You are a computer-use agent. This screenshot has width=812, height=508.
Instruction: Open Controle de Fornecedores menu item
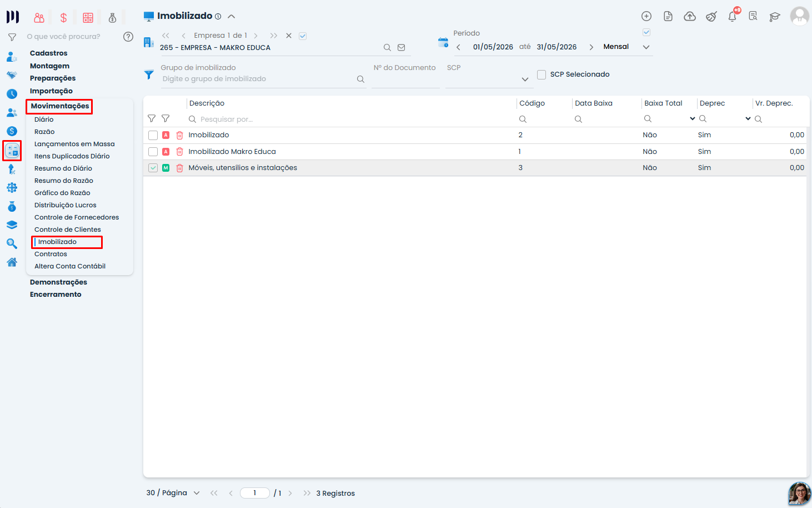77,217
